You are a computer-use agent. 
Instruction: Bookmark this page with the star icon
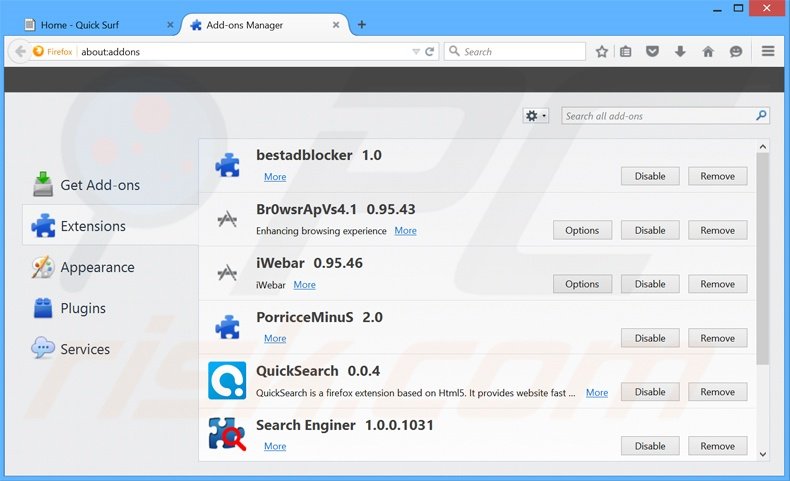pos(602,51)
